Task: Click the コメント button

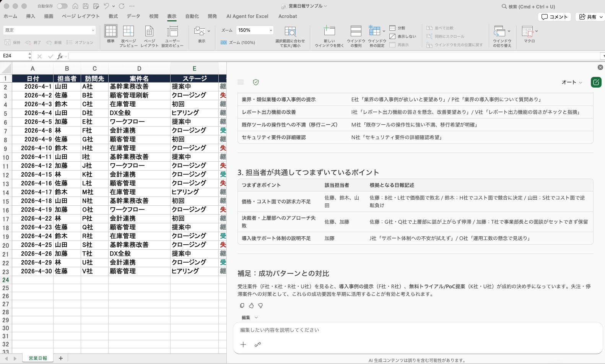Action: 555,17
